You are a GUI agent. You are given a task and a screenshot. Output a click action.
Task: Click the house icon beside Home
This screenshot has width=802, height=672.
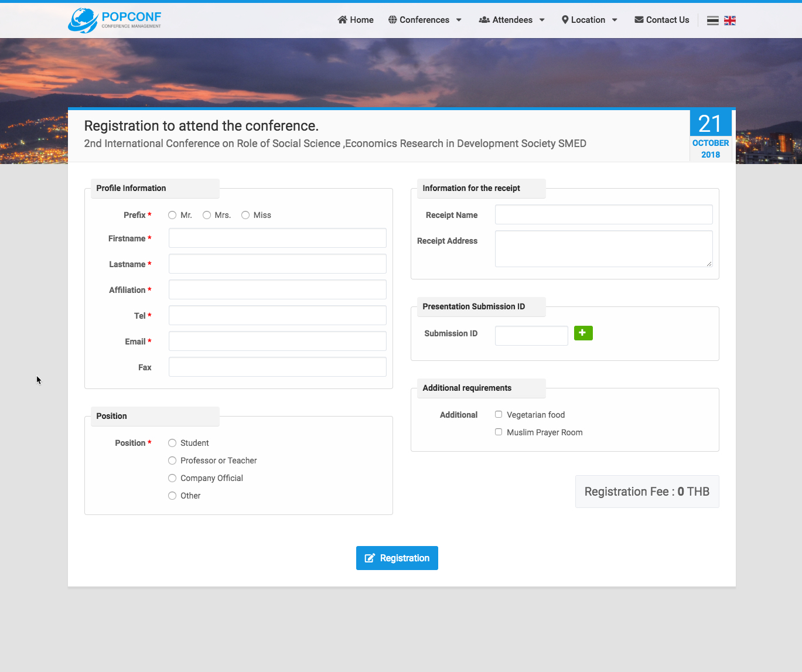point(343,20)
